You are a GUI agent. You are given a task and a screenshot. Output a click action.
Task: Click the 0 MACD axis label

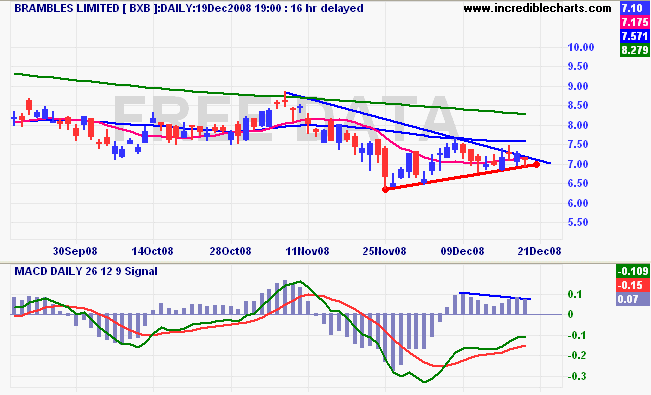[570, 314]
